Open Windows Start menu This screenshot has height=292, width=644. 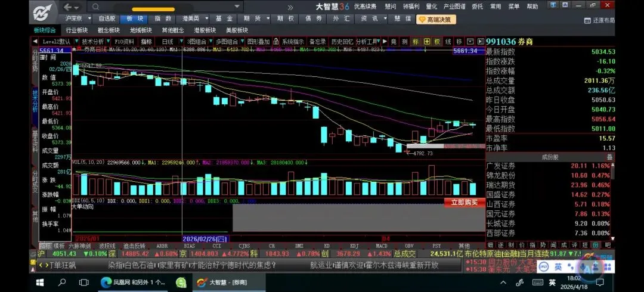[x=40, y=282]
